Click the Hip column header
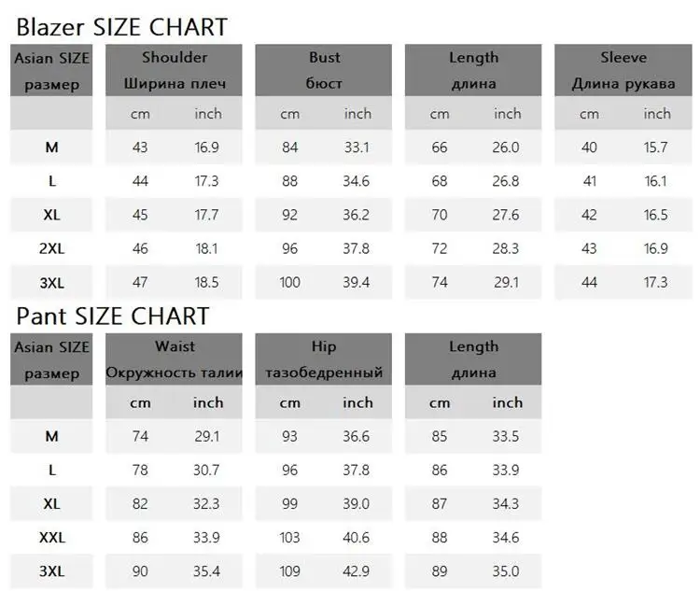The image size is (700, 591). 324,359
